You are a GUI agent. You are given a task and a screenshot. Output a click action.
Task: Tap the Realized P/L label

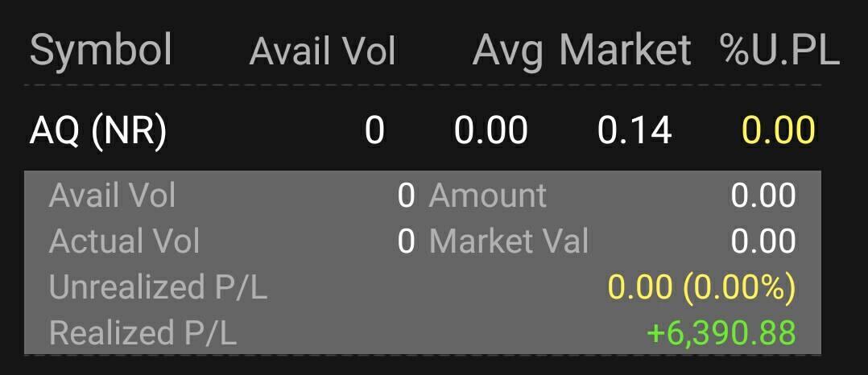pos(143,333)
